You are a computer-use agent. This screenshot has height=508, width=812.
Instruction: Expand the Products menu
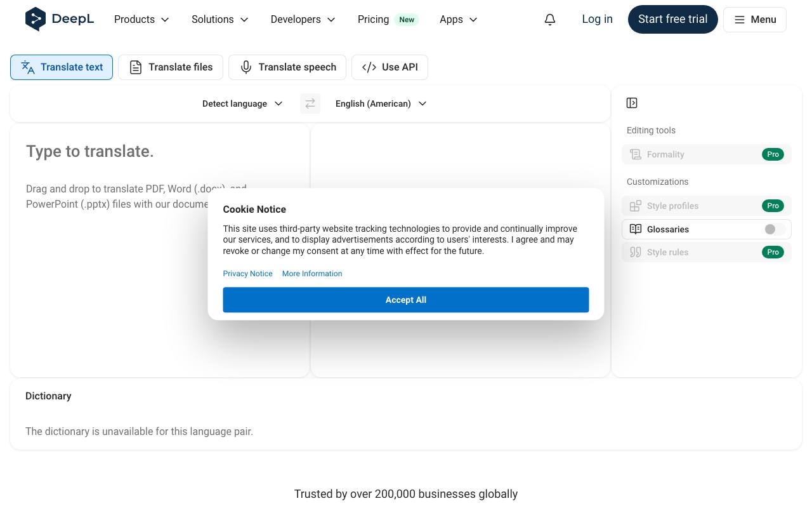[x=141, y=20]
